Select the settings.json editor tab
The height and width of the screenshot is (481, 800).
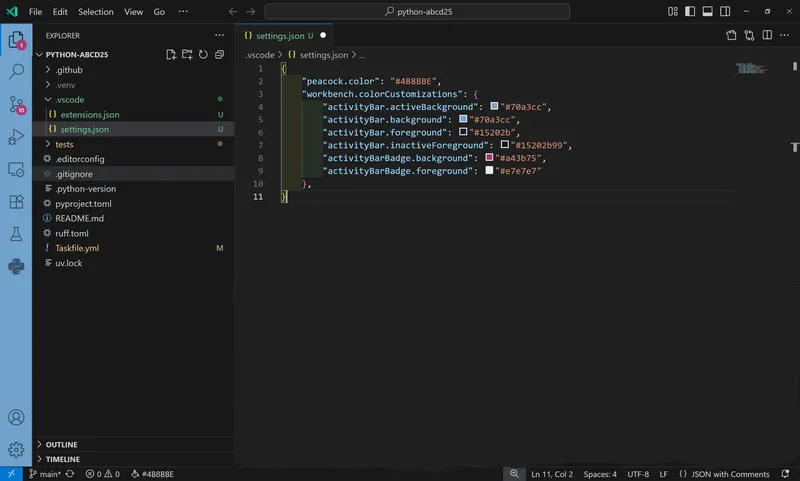tap(284, 35)
